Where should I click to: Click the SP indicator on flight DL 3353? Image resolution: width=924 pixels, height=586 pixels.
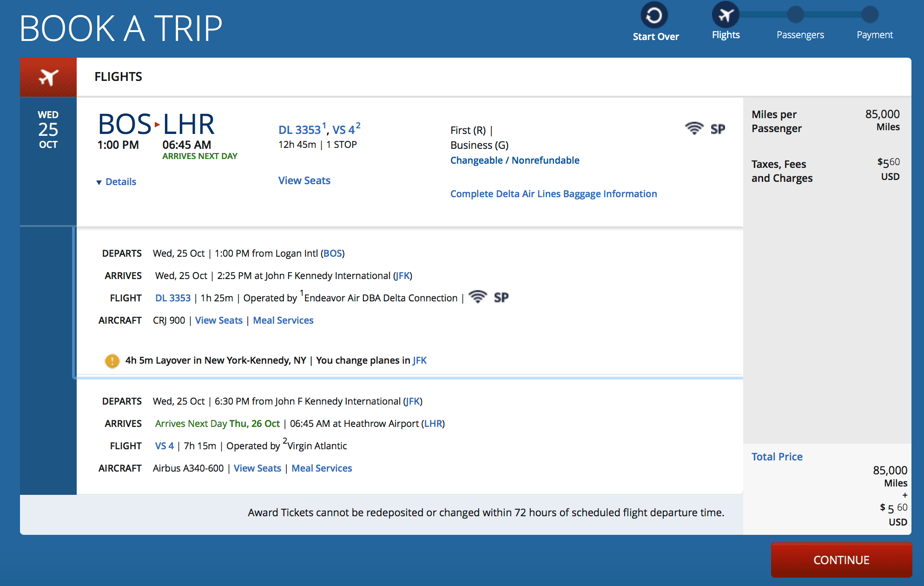point(501,297)
